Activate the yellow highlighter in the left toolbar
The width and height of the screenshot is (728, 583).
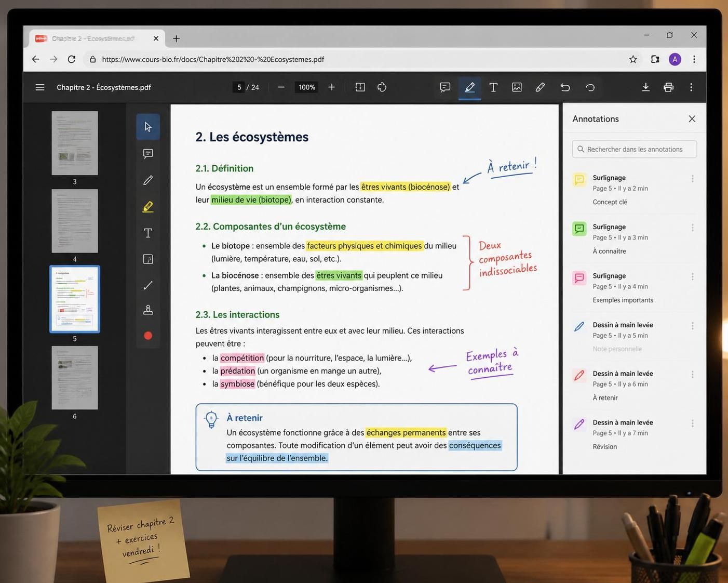pyautogui.click(x=148, y=207)
